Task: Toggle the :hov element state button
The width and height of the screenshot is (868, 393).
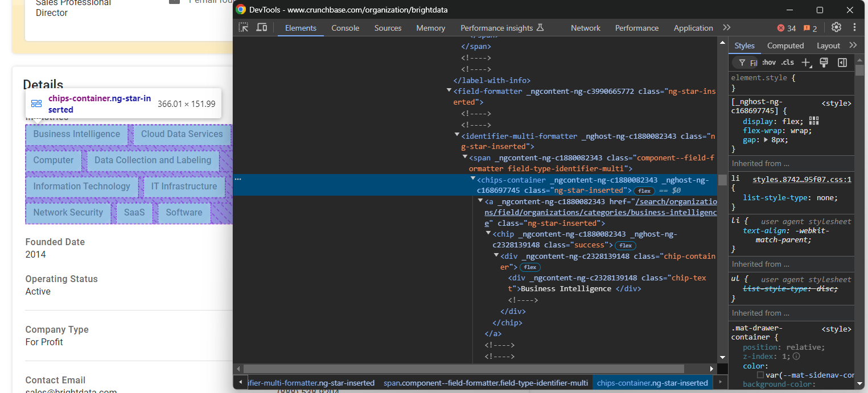Action: coord(769,63)
